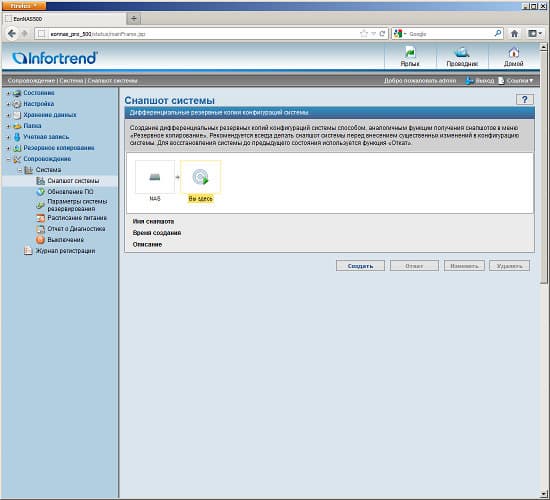
Task: Bookmark page with the star icon
Action: [364, 34]
